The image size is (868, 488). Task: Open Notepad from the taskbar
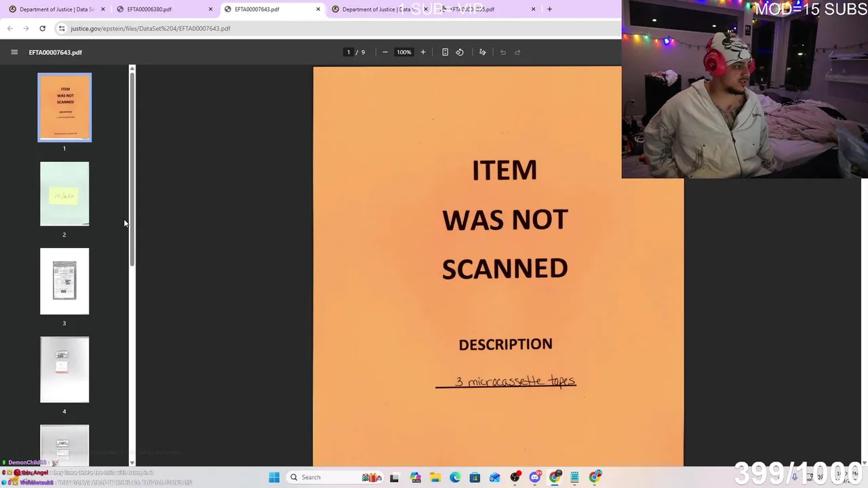(574, 477)
